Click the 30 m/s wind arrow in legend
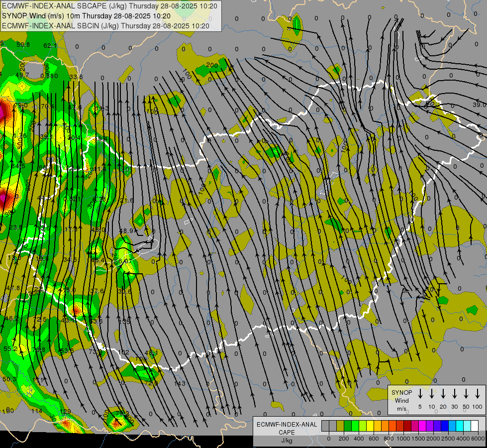This screenshot has width=487, height=448. click(454, 394)
